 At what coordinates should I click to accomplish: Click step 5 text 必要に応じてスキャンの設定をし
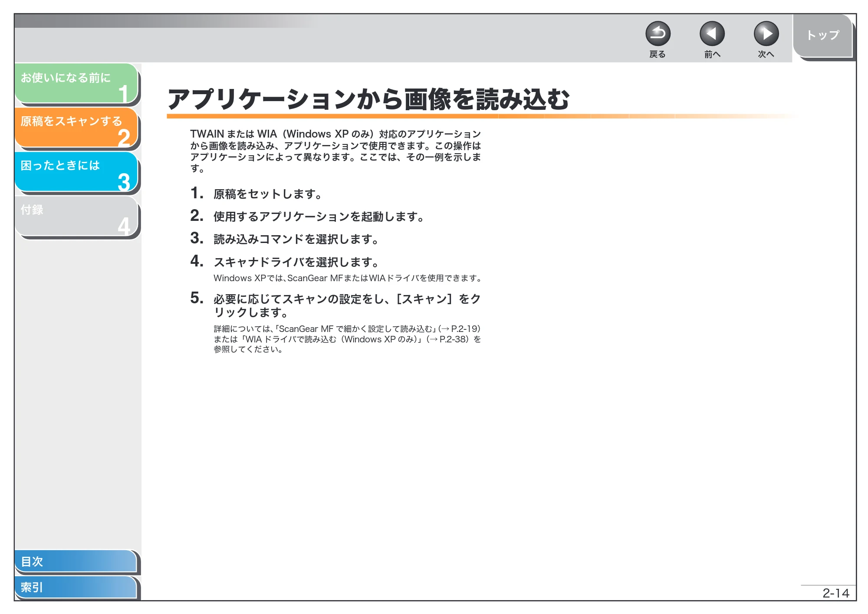pos(347,305)
